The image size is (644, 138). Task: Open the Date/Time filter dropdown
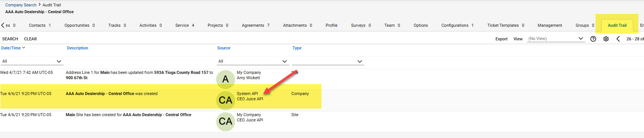[32, 61]
